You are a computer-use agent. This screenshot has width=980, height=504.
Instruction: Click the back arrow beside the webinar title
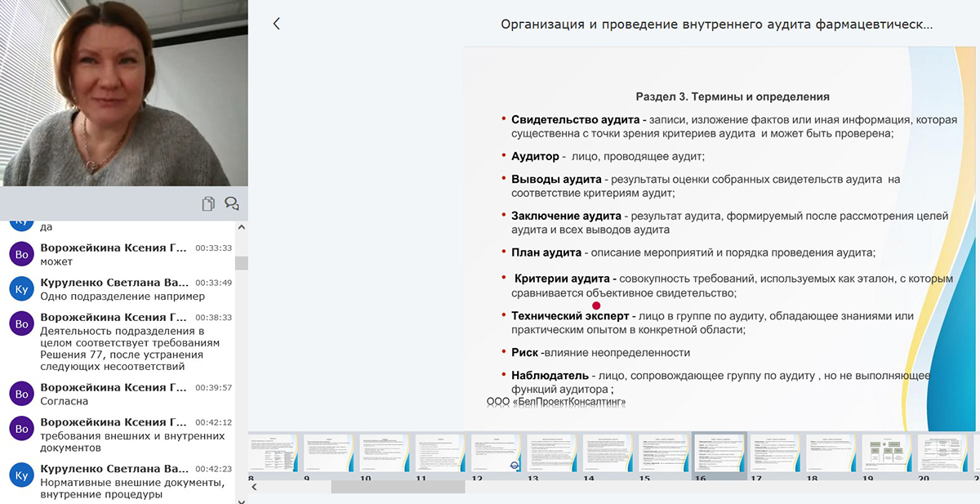(276, 24)
